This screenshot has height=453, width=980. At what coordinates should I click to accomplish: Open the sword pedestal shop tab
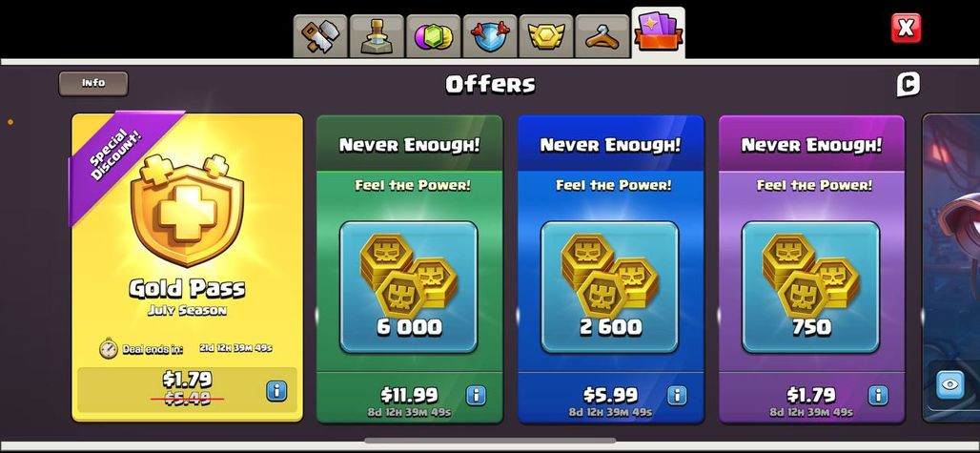(377, 36)
